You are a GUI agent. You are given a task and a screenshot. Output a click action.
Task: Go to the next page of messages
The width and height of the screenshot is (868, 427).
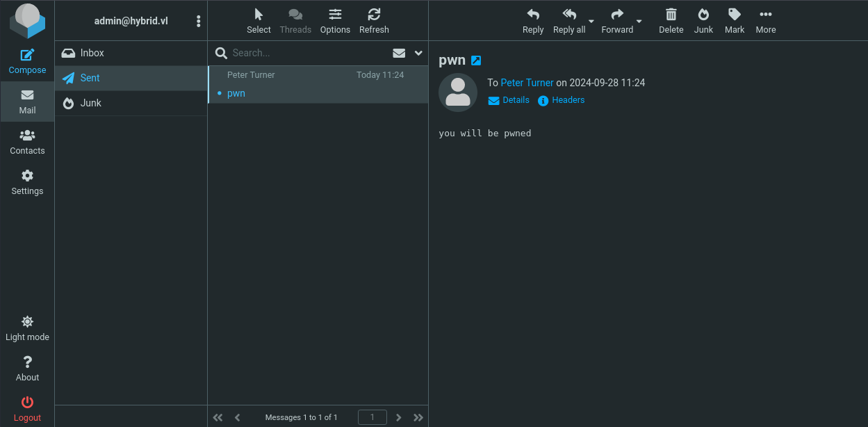pos(399,417)
